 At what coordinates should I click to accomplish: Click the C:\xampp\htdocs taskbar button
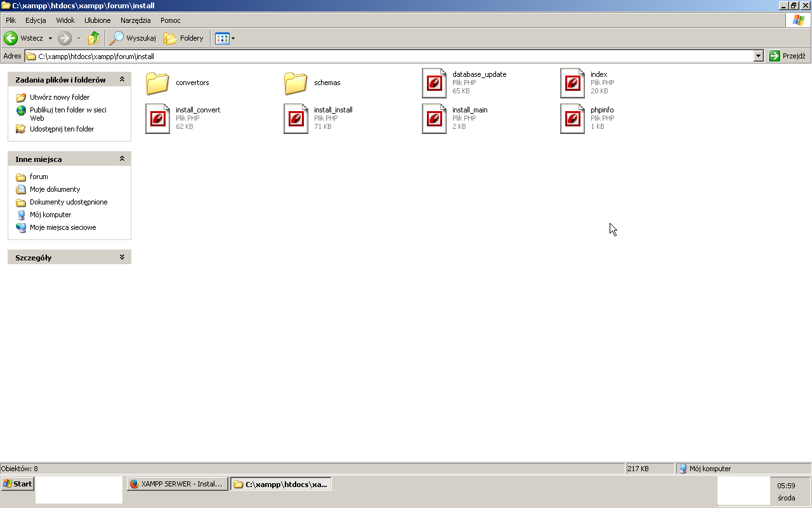point(280,484)
